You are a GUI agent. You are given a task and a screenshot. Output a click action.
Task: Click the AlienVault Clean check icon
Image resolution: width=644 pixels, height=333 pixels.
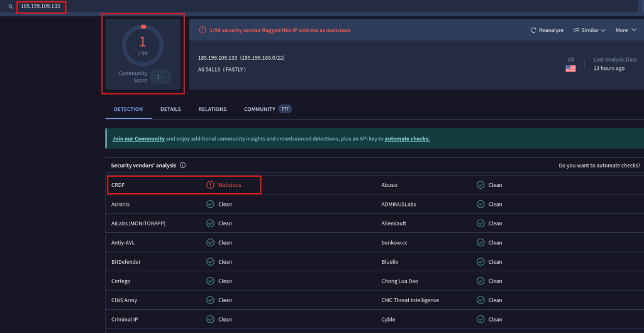tap(480, 223)
